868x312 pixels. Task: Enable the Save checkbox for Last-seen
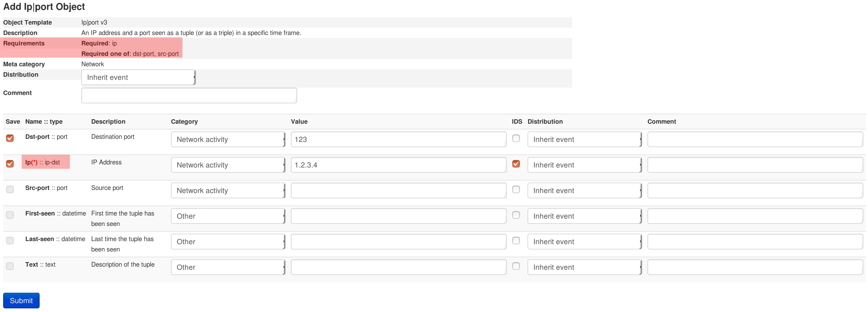10,241
